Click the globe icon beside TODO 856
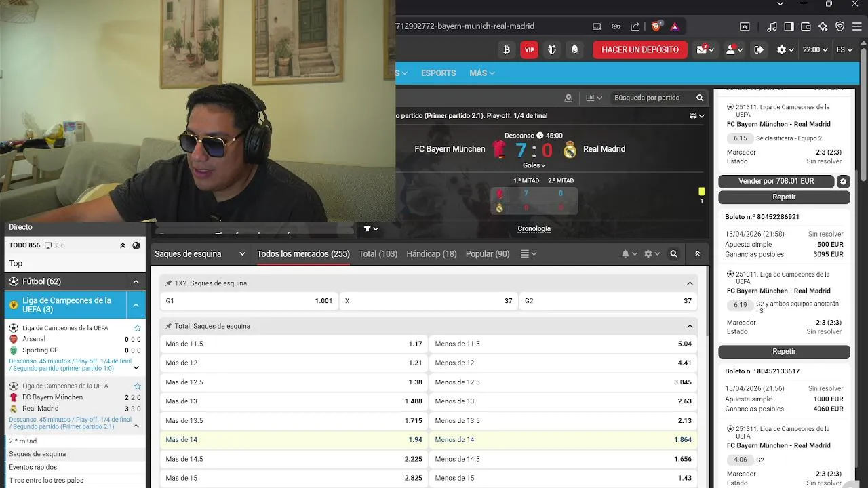Image resolution: width=868 pixels, height=488 pixels. [x=136, y=245]
